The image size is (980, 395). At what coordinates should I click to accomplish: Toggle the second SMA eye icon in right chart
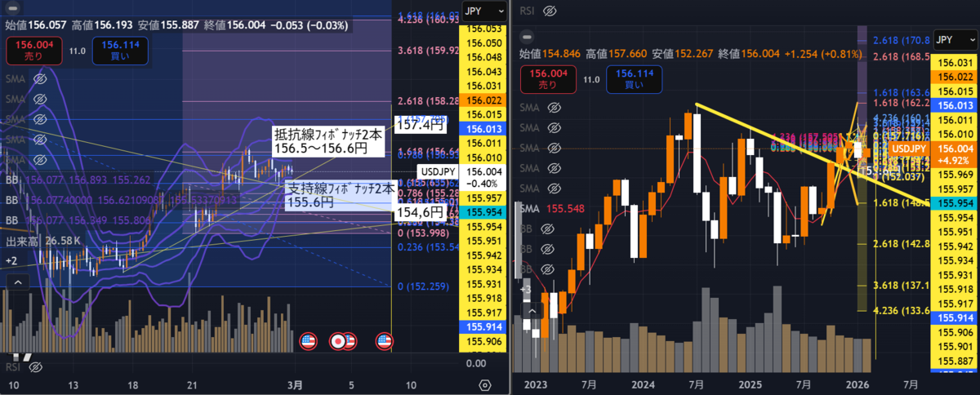tap(555, 128)
